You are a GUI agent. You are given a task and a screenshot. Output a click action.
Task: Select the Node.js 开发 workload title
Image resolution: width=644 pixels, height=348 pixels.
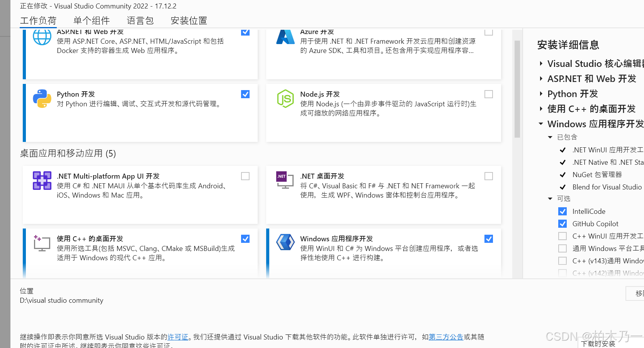[320, 94]
